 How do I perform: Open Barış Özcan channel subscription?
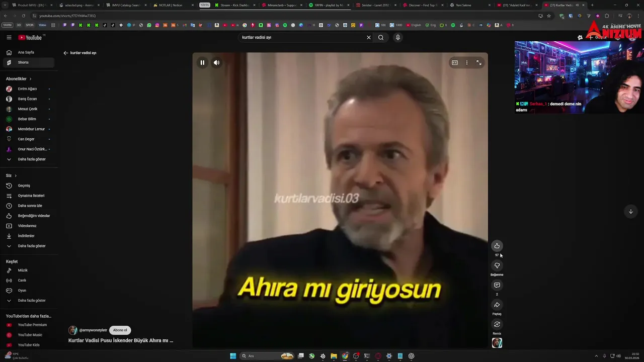[29, 99]
